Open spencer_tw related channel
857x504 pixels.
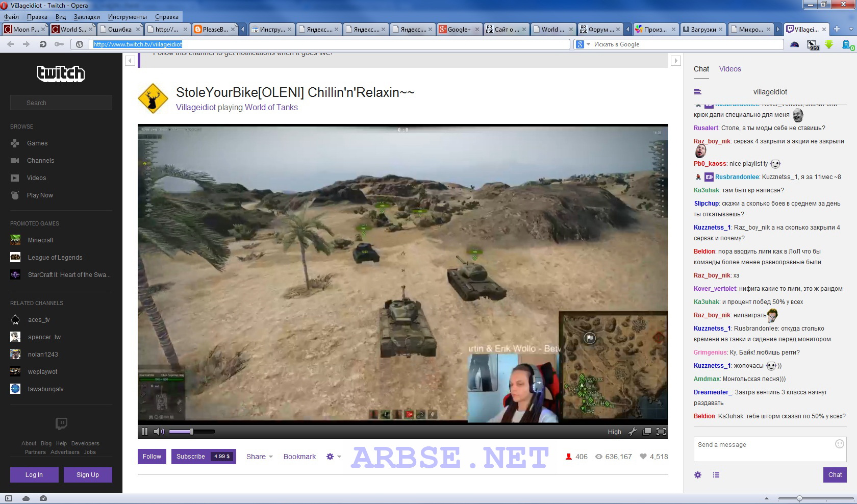tap(44, 337)
